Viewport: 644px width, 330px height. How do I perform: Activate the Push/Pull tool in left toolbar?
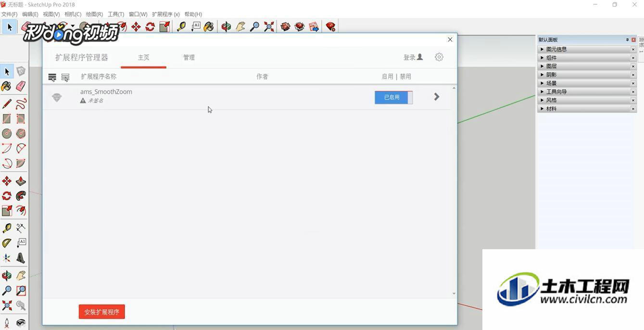tap(21, 181)
